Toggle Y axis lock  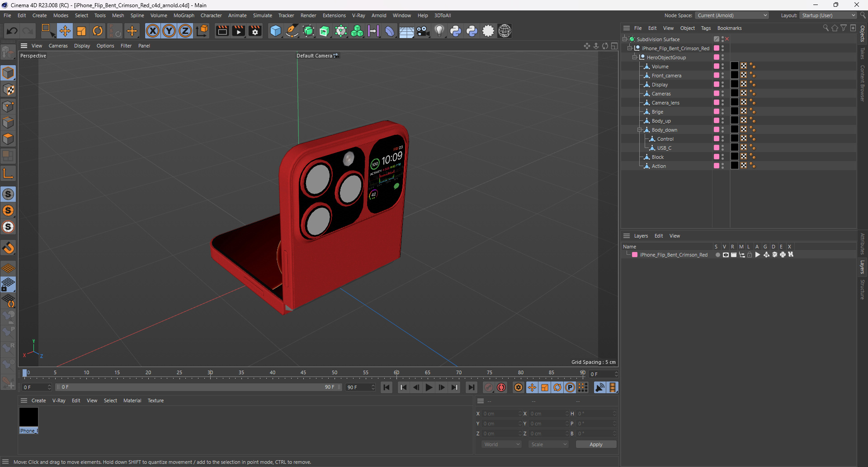pos(169,31)
